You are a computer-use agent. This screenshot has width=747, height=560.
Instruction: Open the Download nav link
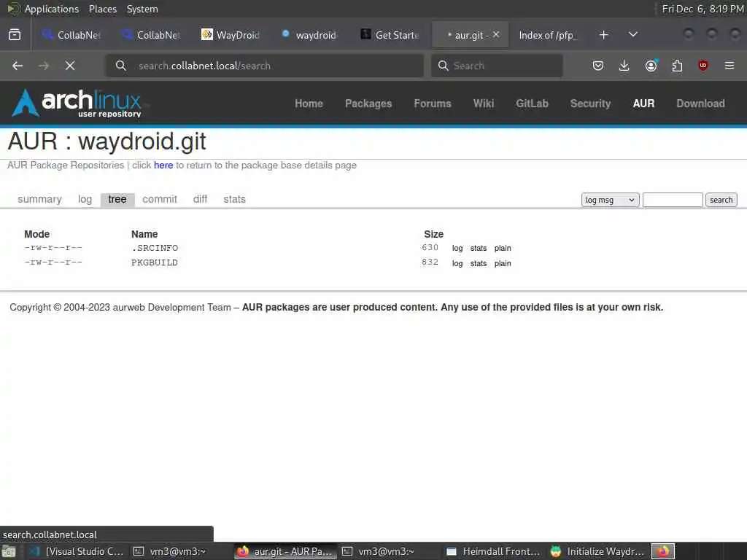[700, 104]
